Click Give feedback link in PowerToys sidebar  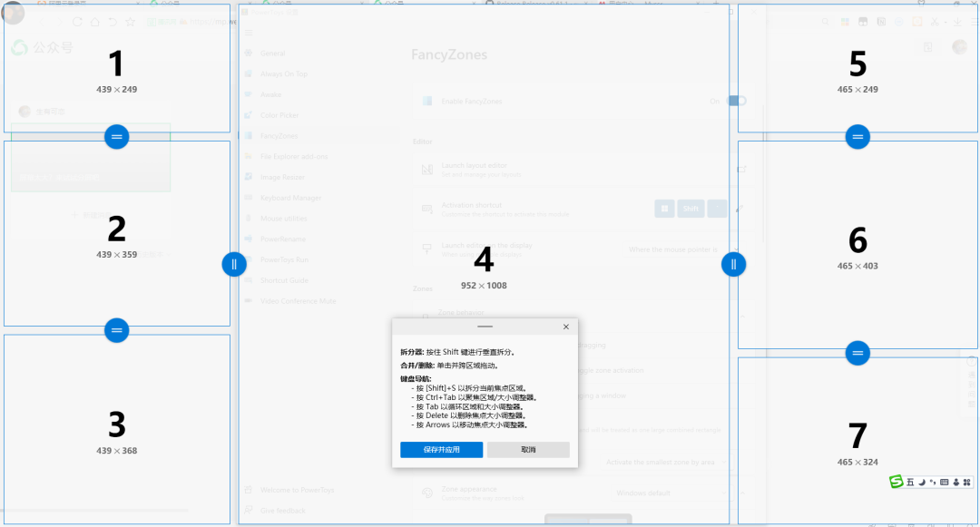[282, 511]
